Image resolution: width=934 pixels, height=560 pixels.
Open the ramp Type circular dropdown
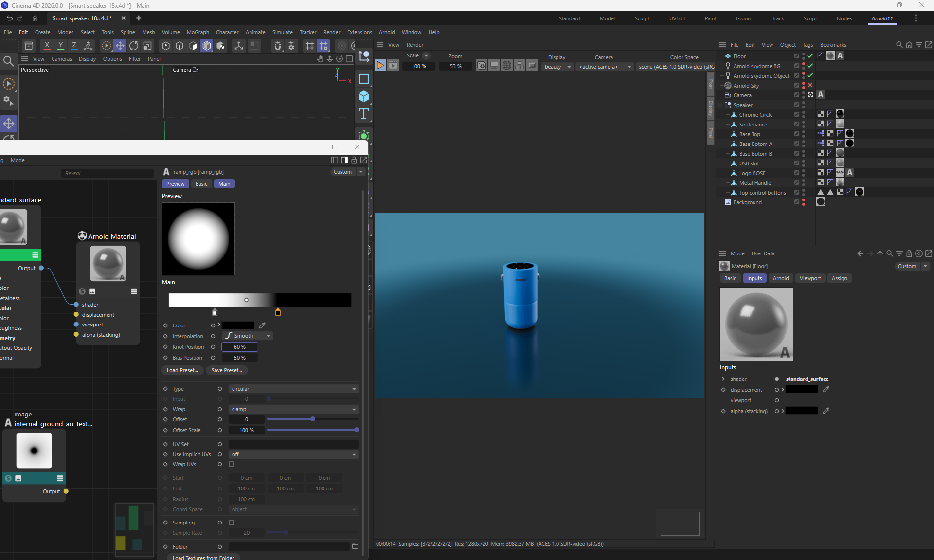point(293,389)
